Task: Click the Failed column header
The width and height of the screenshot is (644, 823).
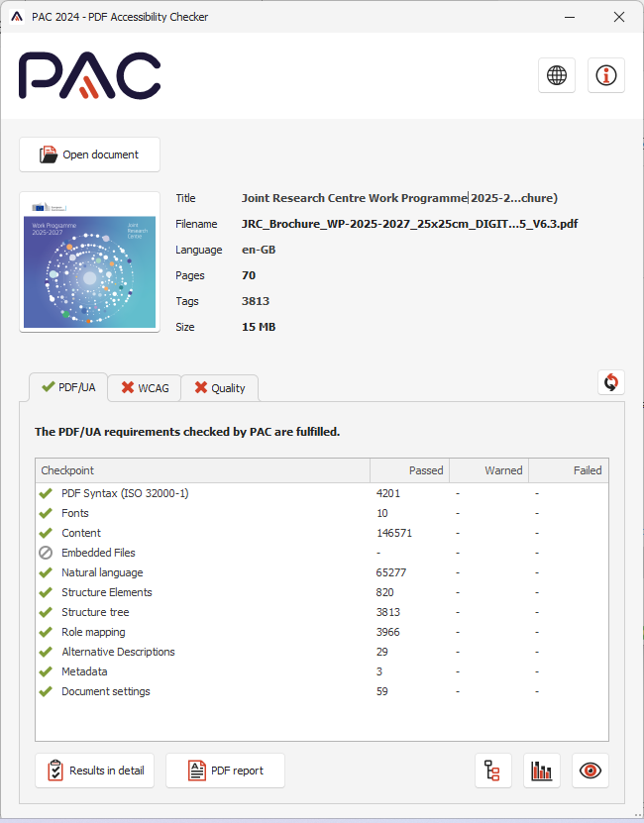Action: (569, 470)
